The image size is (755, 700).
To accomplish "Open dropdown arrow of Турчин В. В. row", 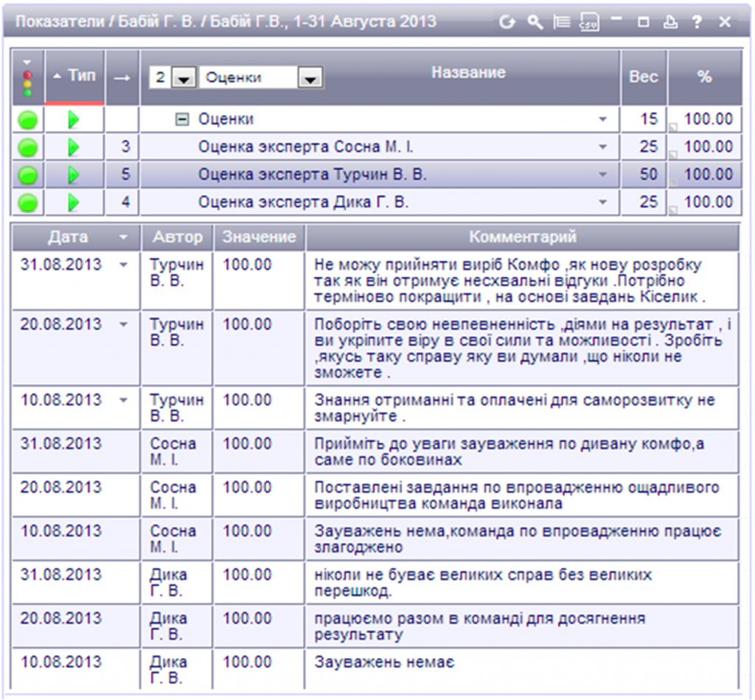I will tap(602, 175).
